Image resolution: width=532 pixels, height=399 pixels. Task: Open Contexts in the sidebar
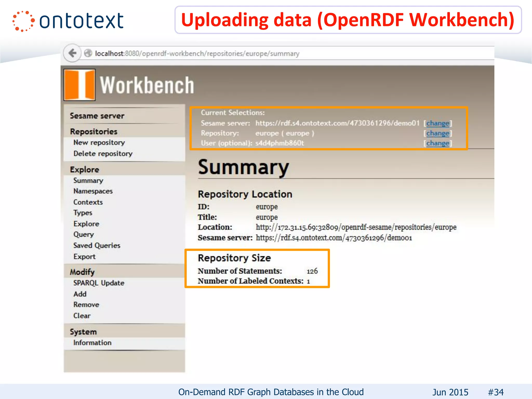click(x=88, y=202)
